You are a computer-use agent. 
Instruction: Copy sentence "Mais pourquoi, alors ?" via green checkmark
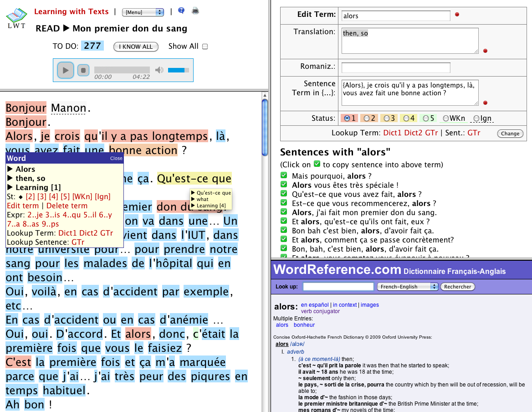(284, 176)
